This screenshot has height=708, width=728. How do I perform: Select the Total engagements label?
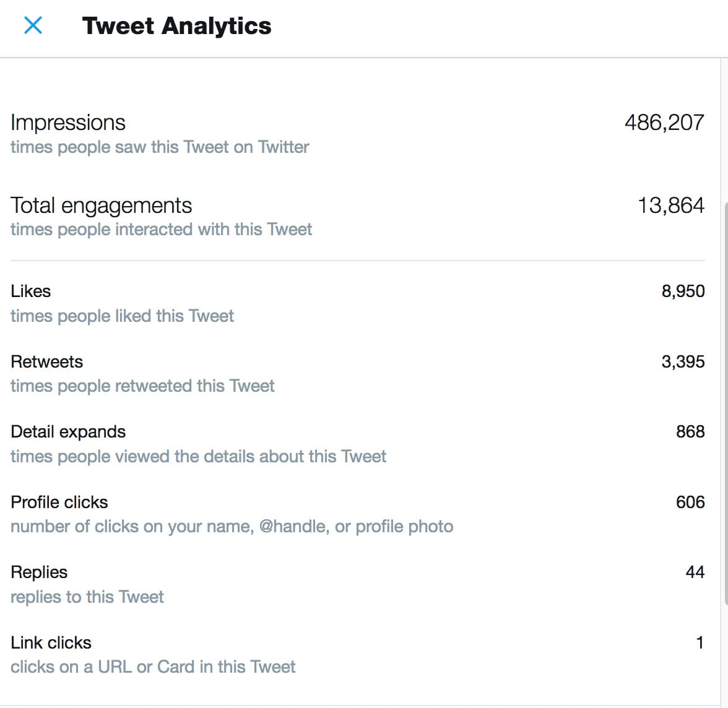tap(101, 205)
